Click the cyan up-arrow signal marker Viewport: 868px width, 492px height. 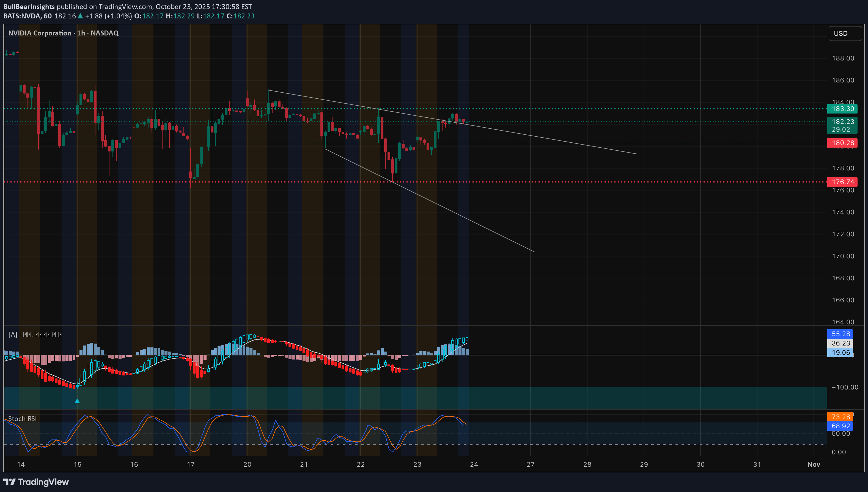(x=77, y=401)
